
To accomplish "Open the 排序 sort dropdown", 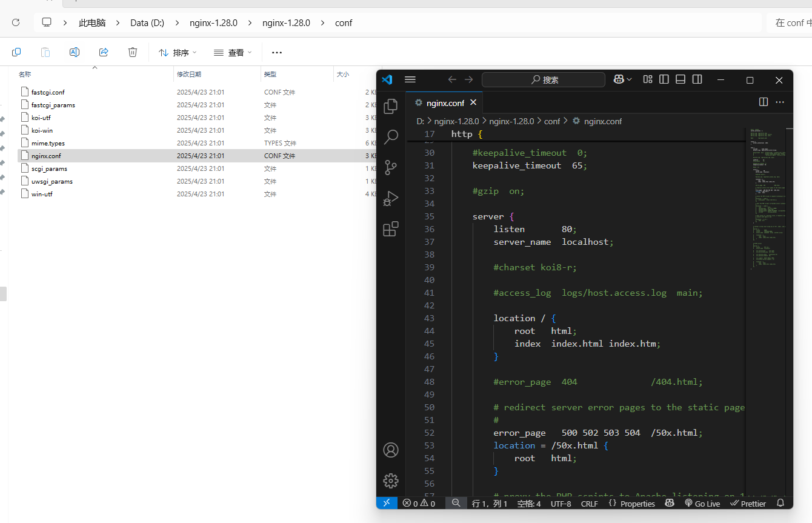I will pyautogui.click(x=178, y=53).
